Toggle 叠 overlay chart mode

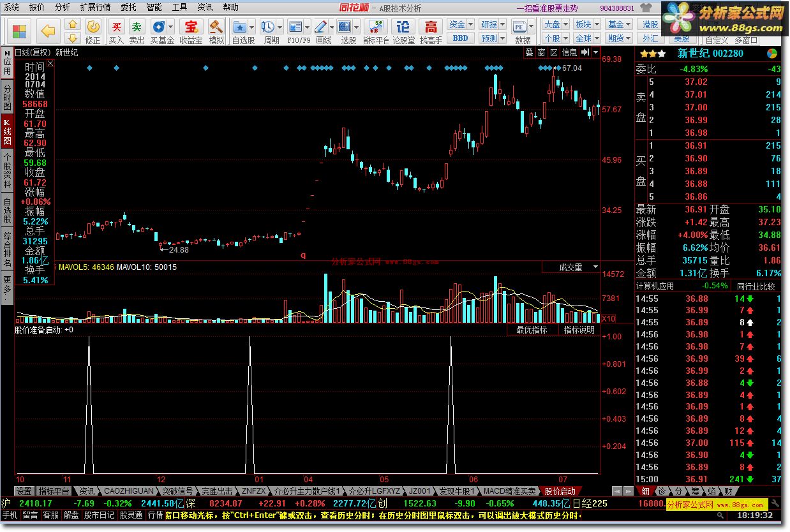pos(528,52)
